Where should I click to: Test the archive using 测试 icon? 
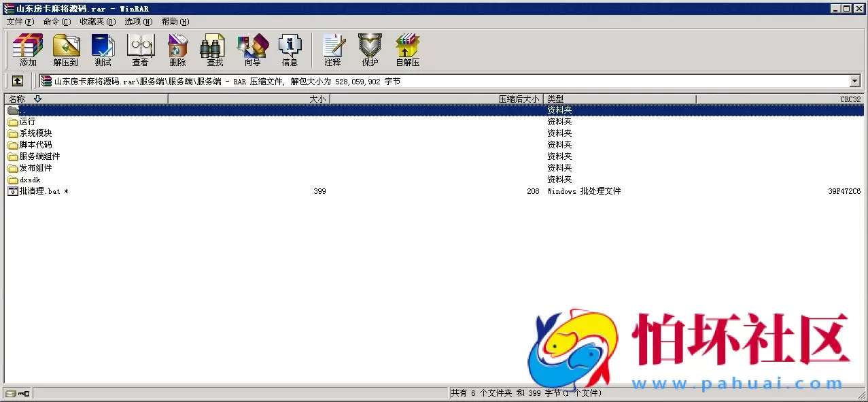tap(103, 49)
